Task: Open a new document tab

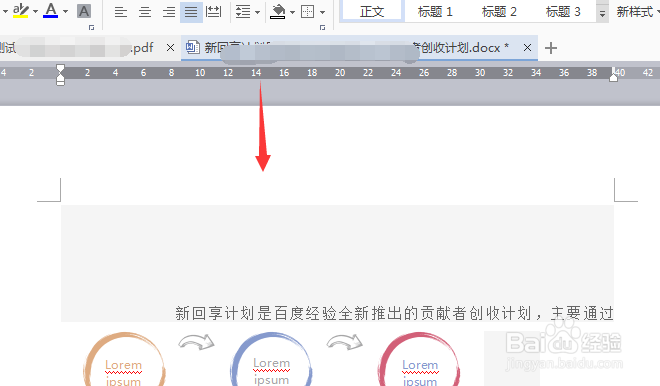Action: (551, 48)
